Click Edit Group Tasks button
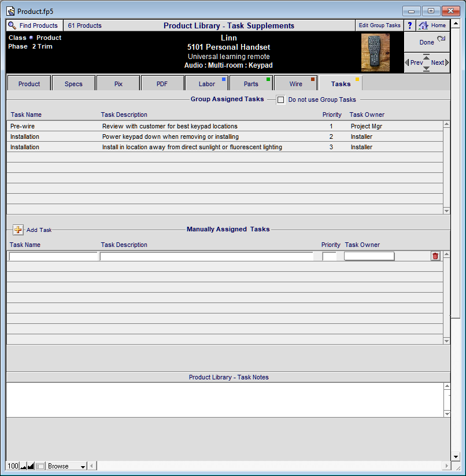Image resolution: width=466 pixels, height=476 pixels. [x=379, y=25]
